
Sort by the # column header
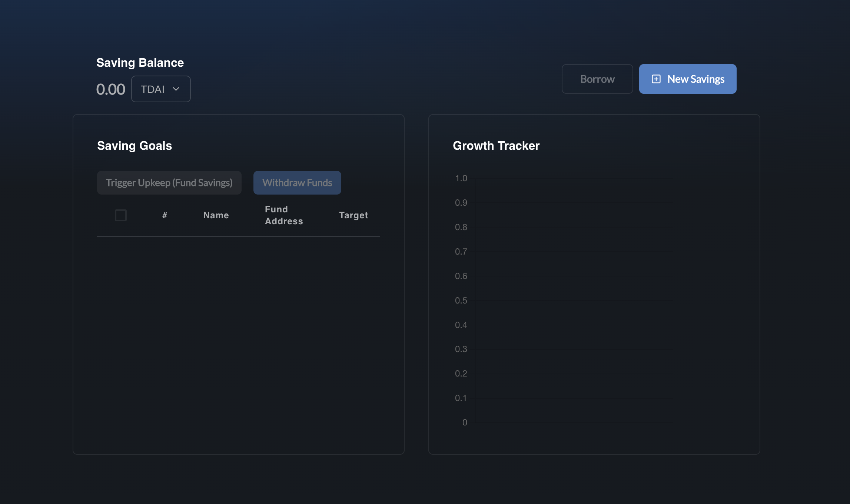click(165, 215)
